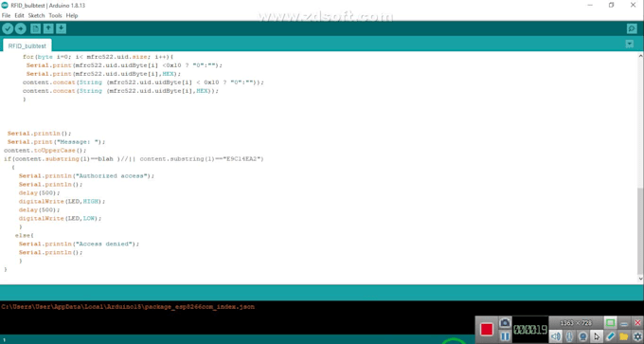
Task: Click the editor vertical scrollbar down arrow
Action: tap(640, 279)
